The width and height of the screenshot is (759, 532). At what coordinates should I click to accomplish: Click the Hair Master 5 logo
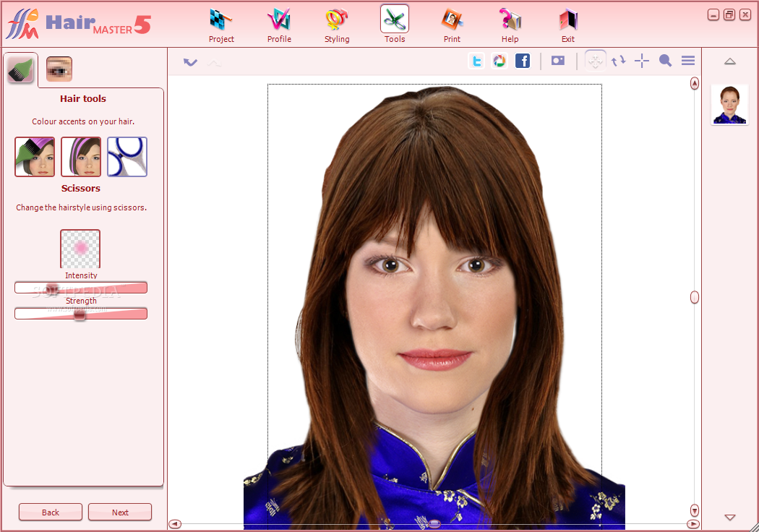(78, 24)
